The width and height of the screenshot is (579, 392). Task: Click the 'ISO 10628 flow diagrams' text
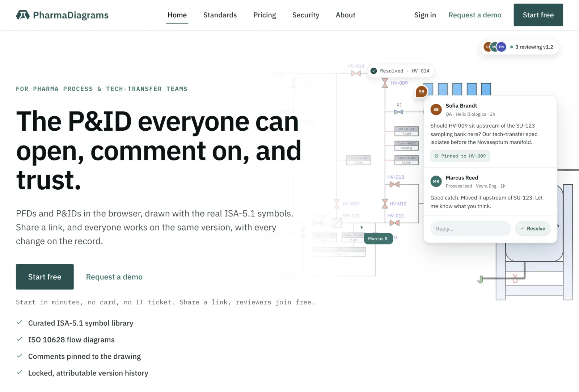pyautogui.click(x=71, y=340)
